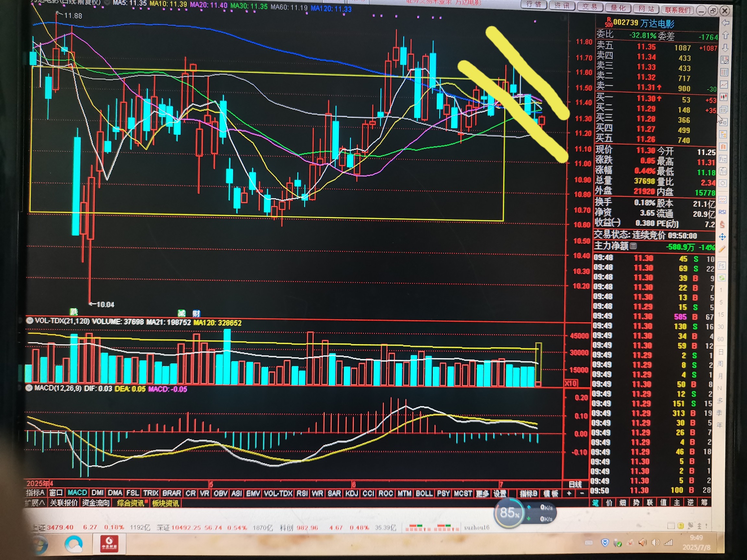The image size is (747, 560).
Task: Expand the 主力净额 list icon
Action: pyautogui.click(x=633, y=246)
